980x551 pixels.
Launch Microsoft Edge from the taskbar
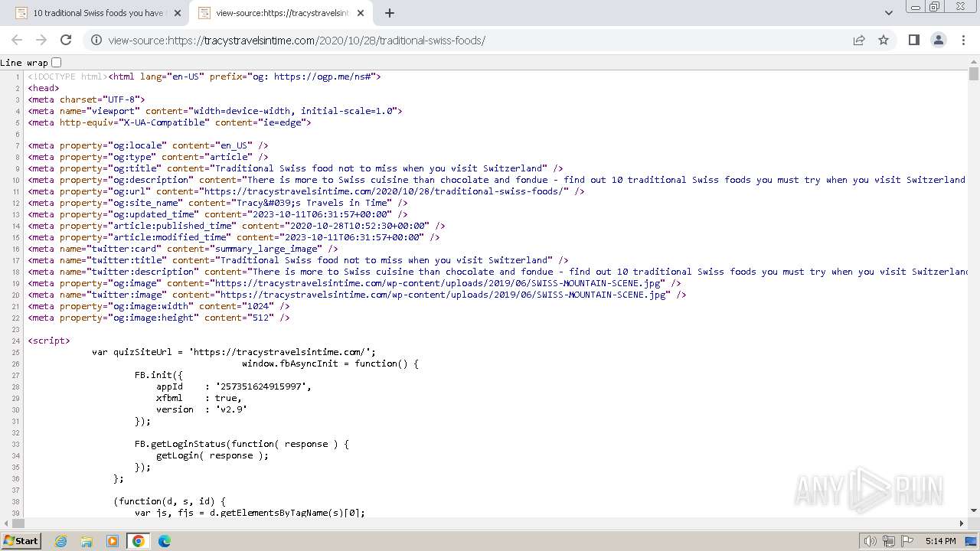164,541
